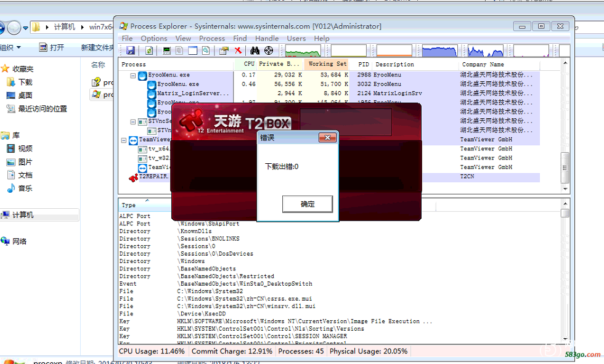Click the Properties toolbar icon

[223, 51]
